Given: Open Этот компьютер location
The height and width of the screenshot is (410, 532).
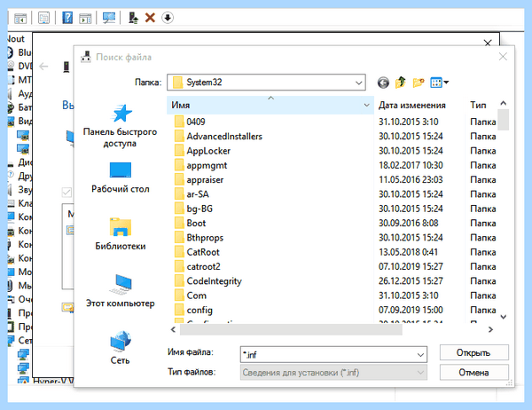Looking at the screenshot, I should [x=120, y=291].
